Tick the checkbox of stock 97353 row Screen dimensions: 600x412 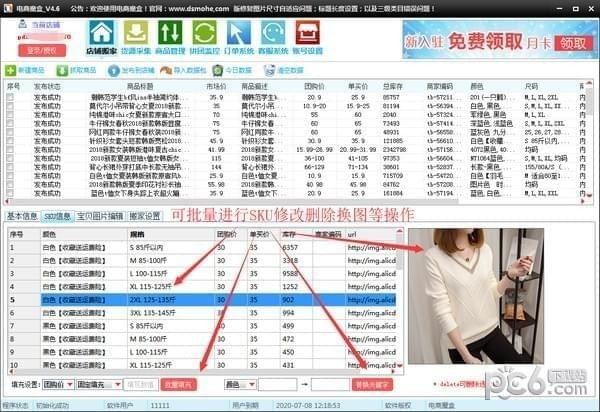coord(10,158)
